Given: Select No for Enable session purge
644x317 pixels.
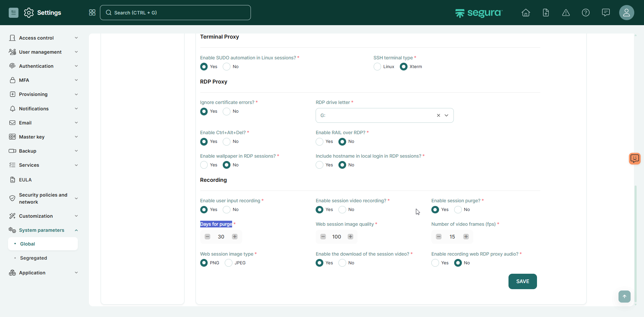Looking at the screenshot, I should [x=458, y=210].
